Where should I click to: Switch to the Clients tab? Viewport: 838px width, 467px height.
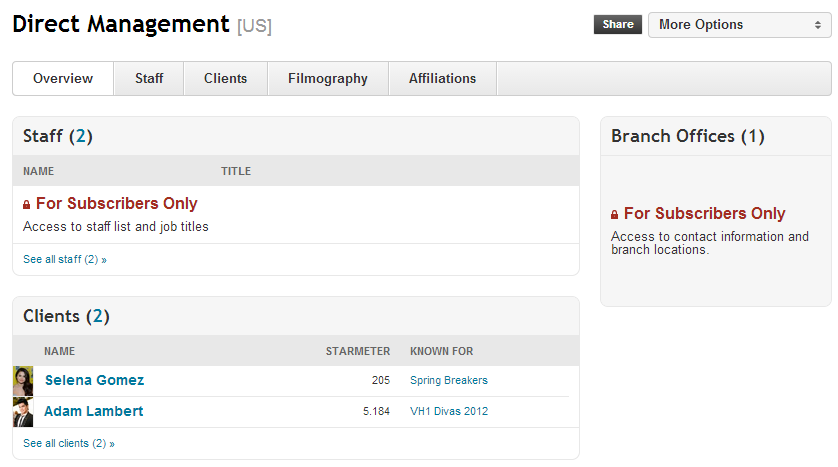226,79
